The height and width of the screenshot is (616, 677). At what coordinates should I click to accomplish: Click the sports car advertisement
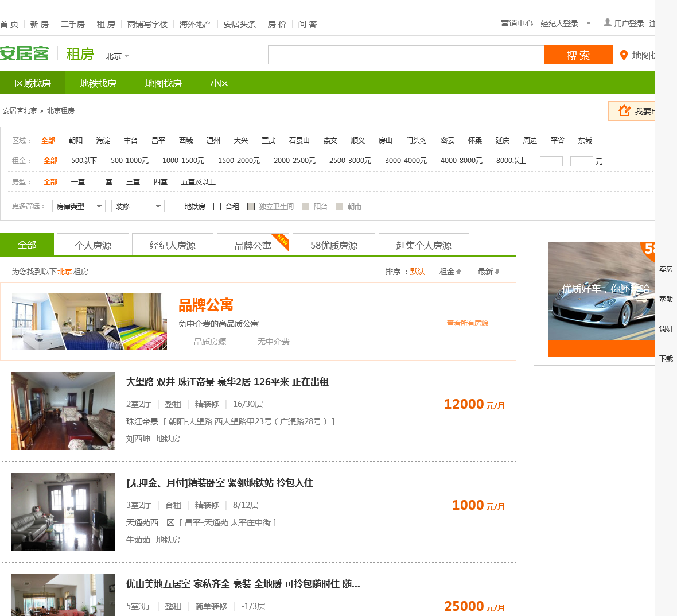coord(602,299)
